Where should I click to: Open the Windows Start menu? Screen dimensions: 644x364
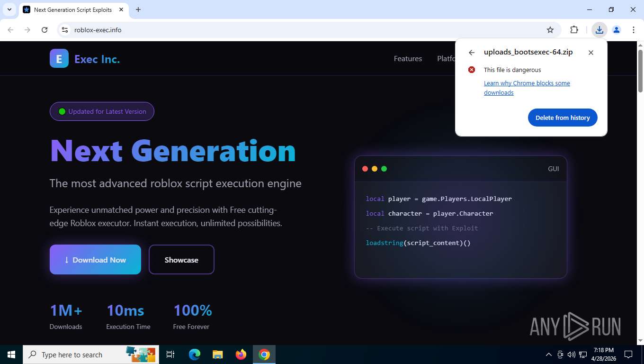[11, 355]
